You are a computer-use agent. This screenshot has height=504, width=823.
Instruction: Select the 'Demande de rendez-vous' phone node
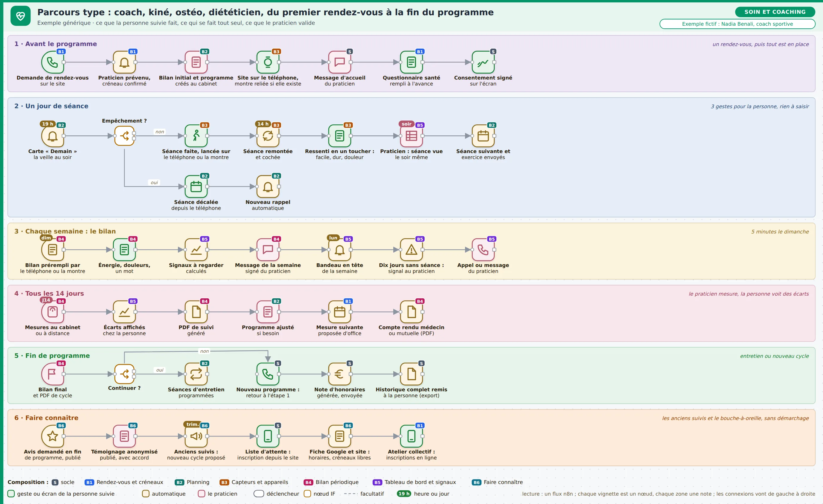52,62
